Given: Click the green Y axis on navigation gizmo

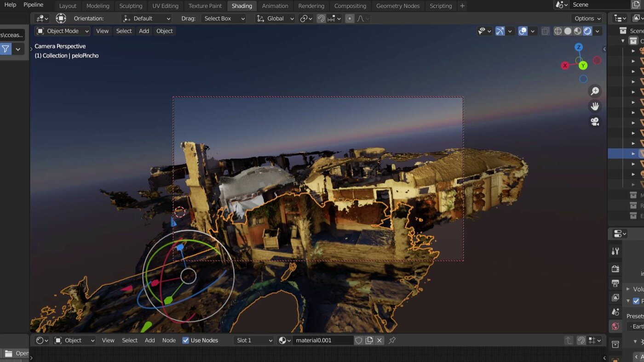Looking at the screenshot, I should (x=583, y=66).
